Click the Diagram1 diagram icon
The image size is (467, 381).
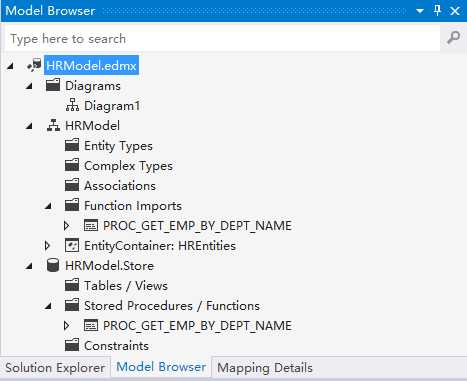[x=72, y=105]
